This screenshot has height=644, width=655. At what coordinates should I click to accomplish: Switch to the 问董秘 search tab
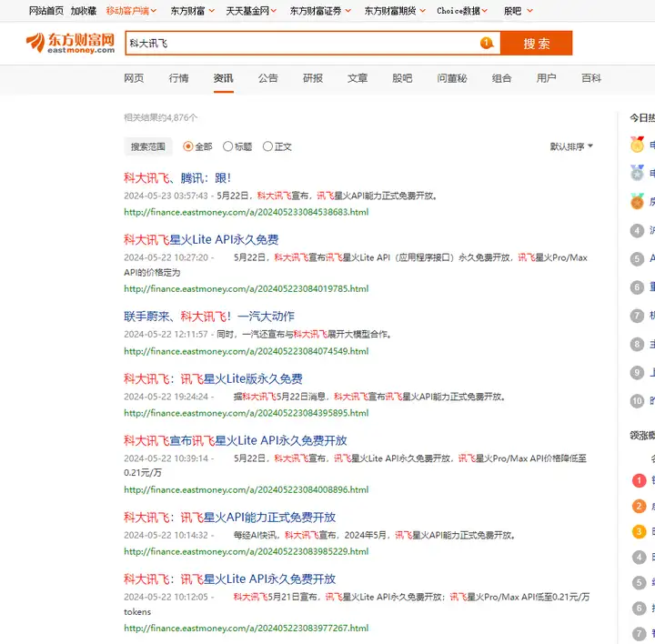(x=452, y=78)
